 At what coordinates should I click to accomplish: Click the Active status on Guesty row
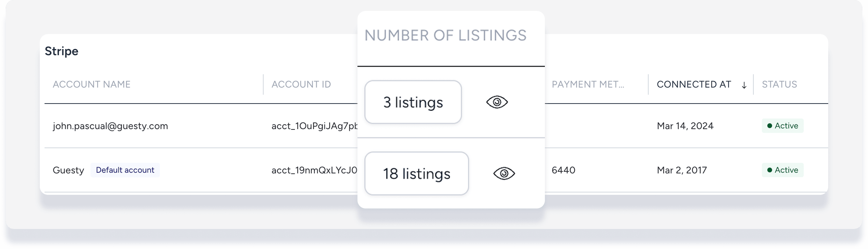pos(782,170)
